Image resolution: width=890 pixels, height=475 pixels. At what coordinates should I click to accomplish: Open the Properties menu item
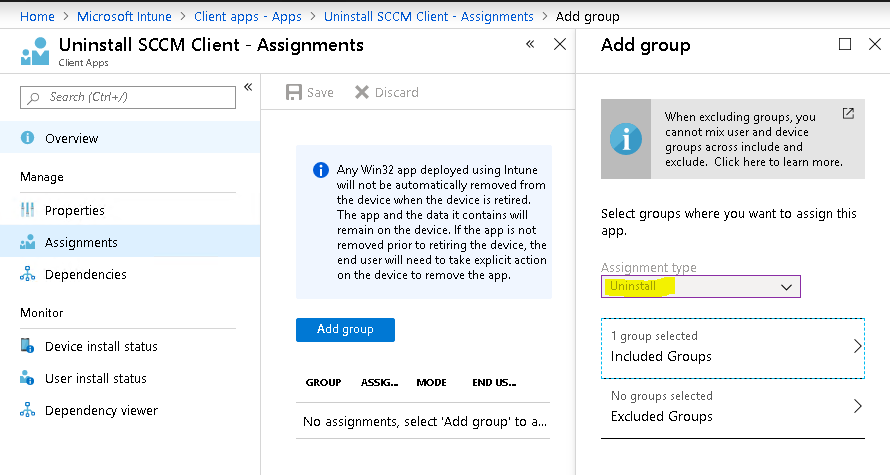(130, 210)
